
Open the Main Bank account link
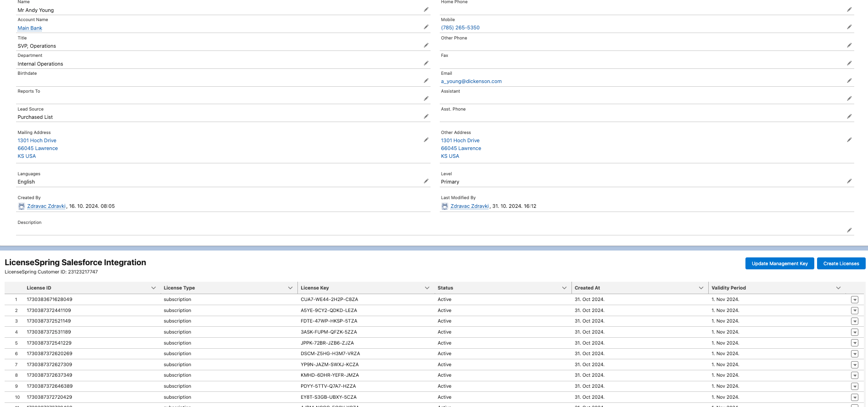(30, 28)
